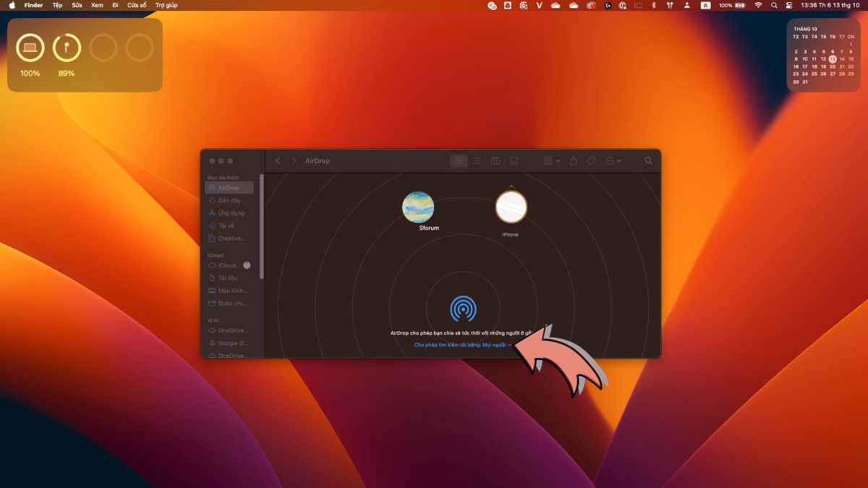Expand 'Cho phép tìm kiếm tôi bằng' dropdown
Image resolution: width=868 pixels, height=488 pixels.
pyautogui.click(x=463, y=345)
